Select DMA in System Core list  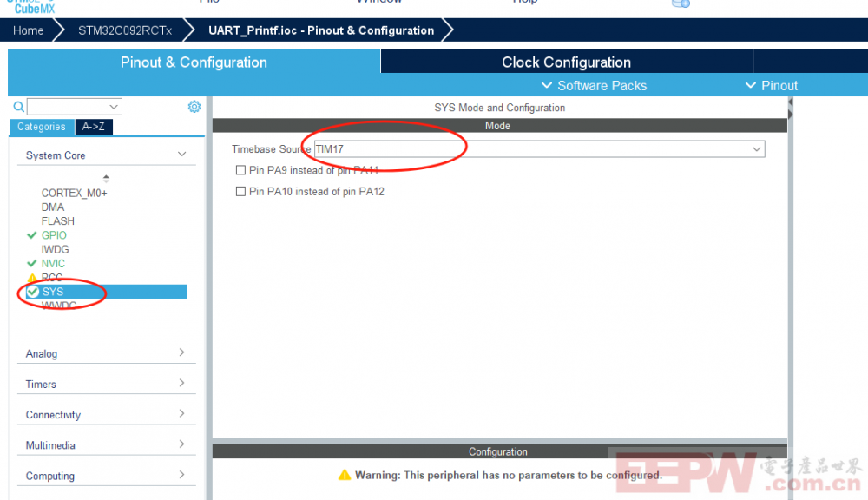53,207
